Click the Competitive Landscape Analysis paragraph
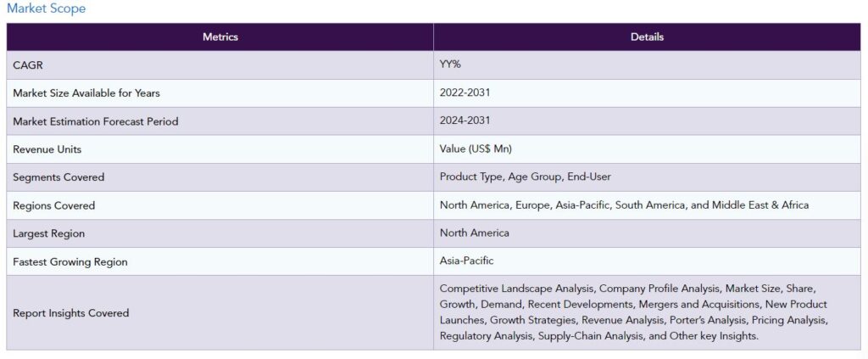Image resolution: width=868 pixels, height=359 pixels. 633,312
